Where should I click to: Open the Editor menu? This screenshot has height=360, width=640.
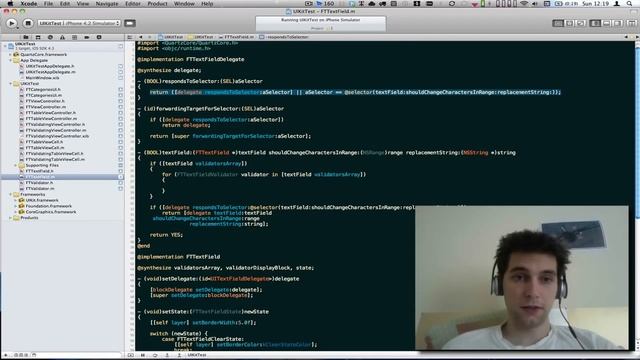pos(133,4)
